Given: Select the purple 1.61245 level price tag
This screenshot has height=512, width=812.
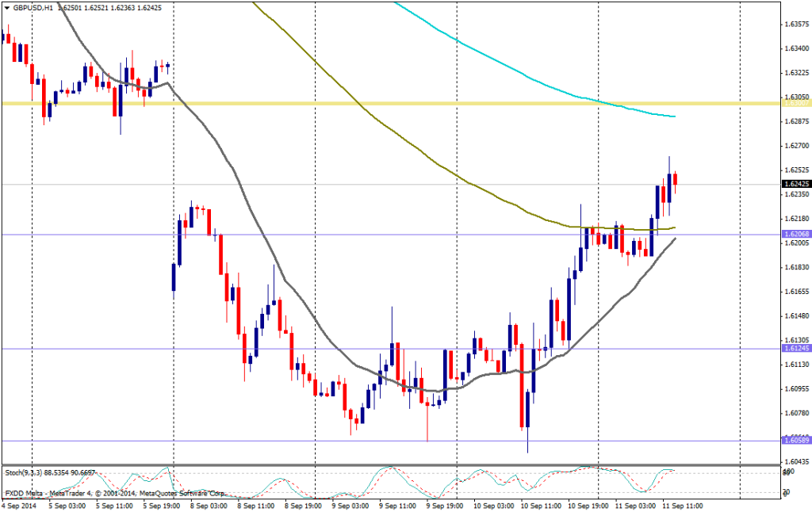Looking at the screenshot, I should 795,349.
